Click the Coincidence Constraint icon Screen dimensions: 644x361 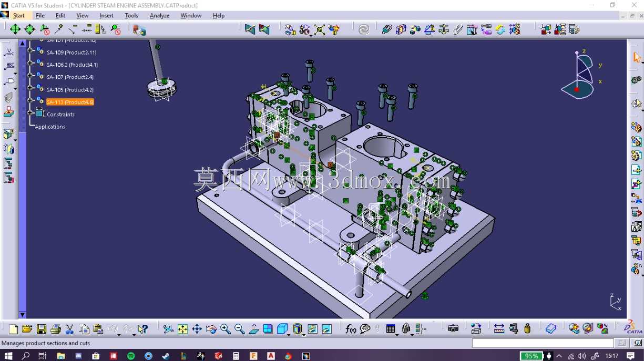click(387, 29)
